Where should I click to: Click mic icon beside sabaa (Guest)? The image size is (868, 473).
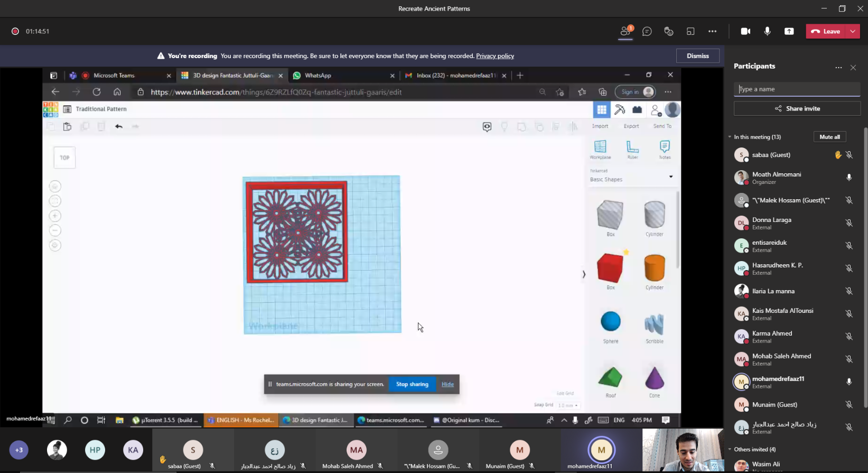849,155
